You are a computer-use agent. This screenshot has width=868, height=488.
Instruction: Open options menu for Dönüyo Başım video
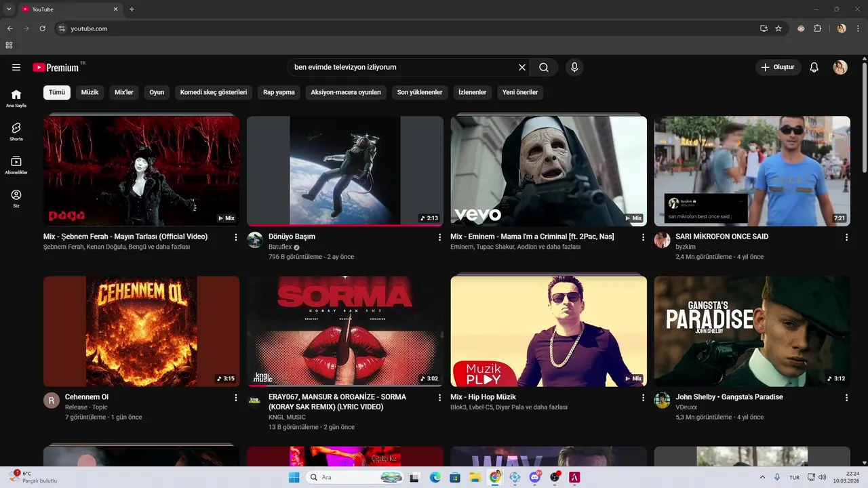439,237
